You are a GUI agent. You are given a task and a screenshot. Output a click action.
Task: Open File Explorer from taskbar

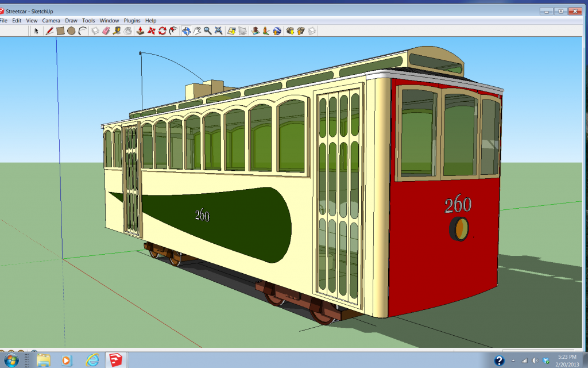click(x=44, y=361)
